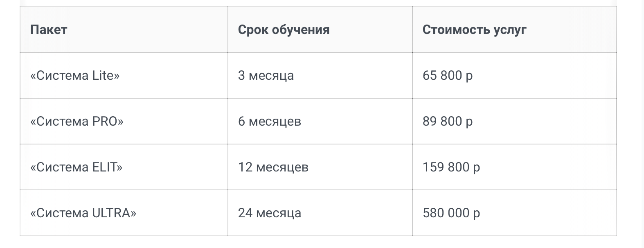Click the "12 месяцев" duration cell

tap(273, 167)
